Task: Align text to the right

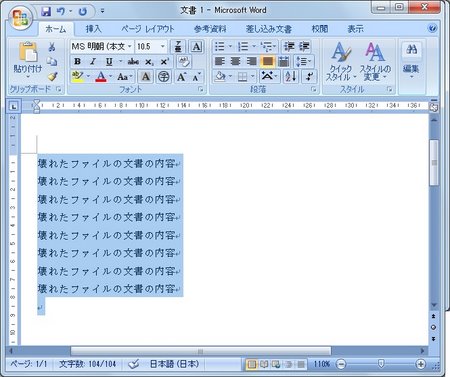Action: [x=252, y=61]
